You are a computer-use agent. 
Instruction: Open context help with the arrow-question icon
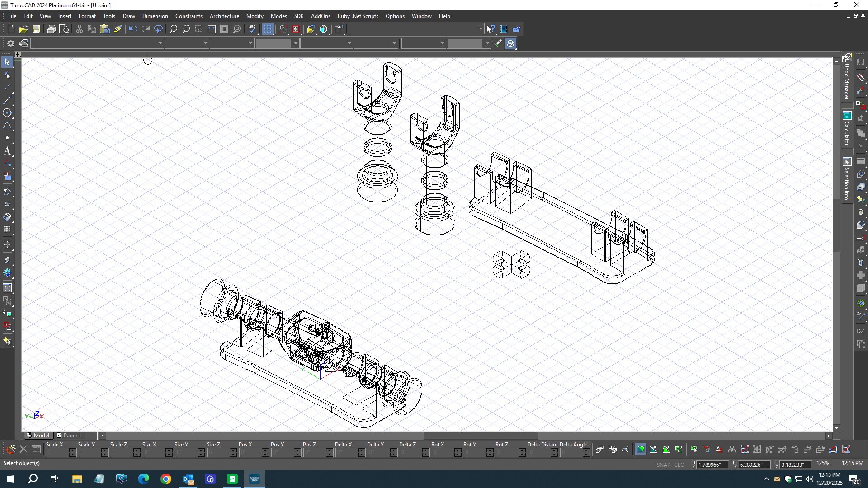pyautogui.click(x=491, y=29)
